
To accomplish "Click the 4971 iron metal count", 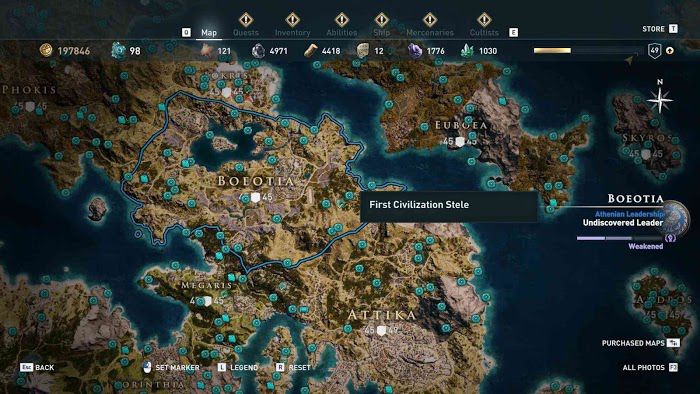I will (279, 51).
